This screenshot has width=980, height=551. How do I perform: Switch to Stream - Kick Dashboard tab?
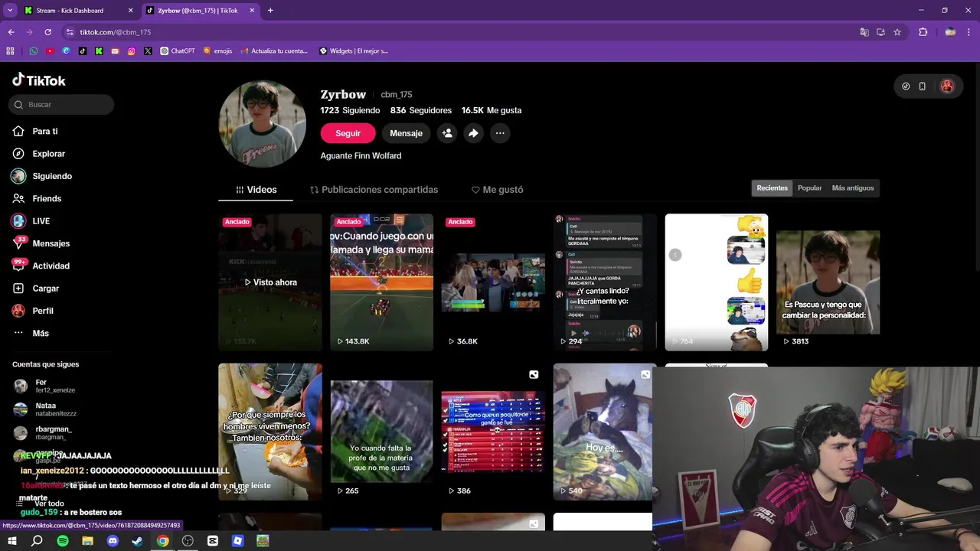click(77, 11)
